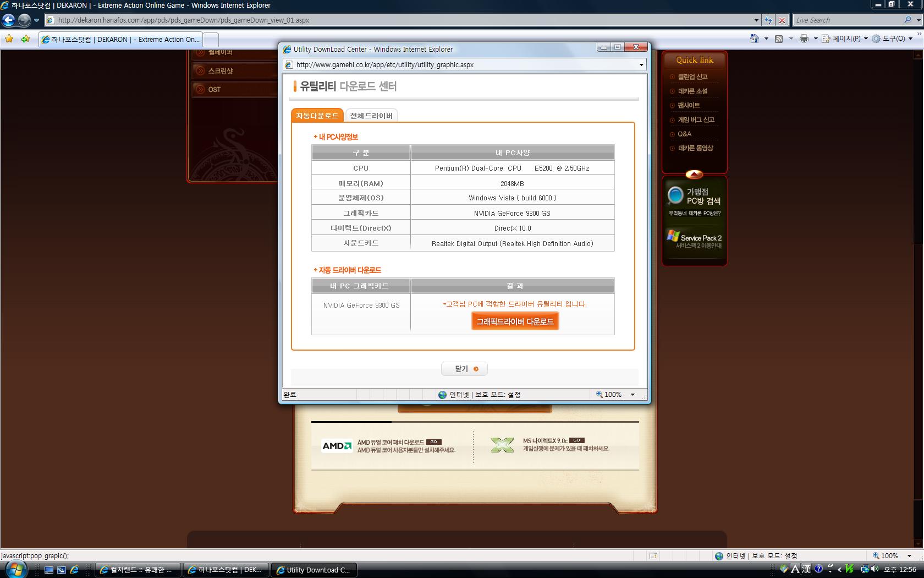Viewport: 924px width, 578px height.
Task: Select the DEKARON browser tab
Action: [x=120, y=40]
